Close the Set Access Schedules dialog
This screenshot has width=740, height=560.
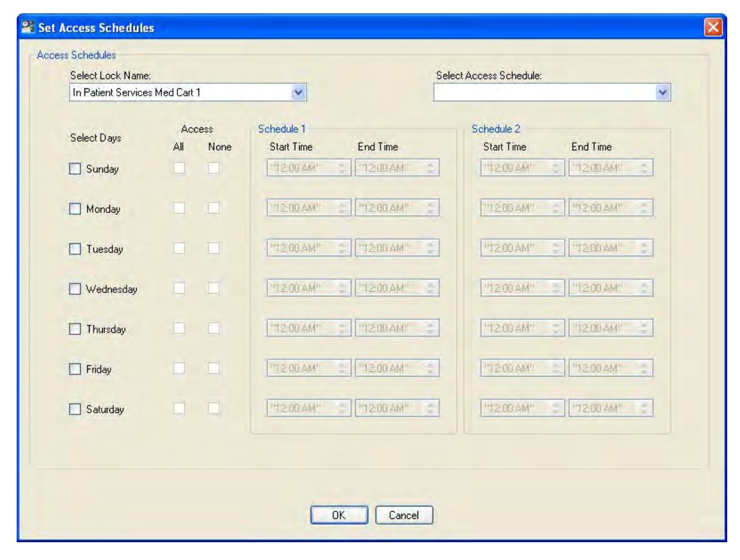pos(713,27)
